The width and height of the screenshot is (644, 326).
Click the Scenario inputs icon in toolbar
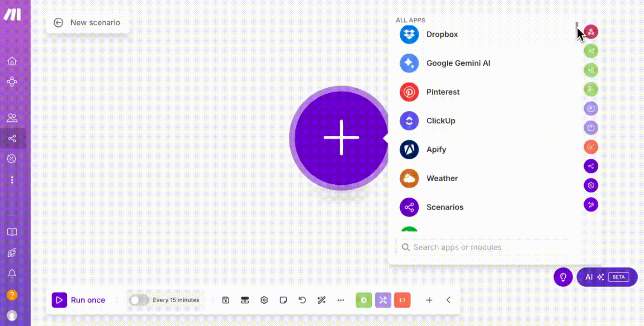pos(245,300)
